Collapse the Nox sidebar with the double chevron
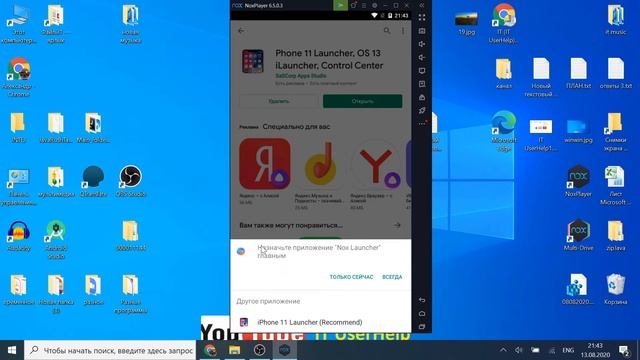This screenshot has width=640, height=360. (422, 5)
